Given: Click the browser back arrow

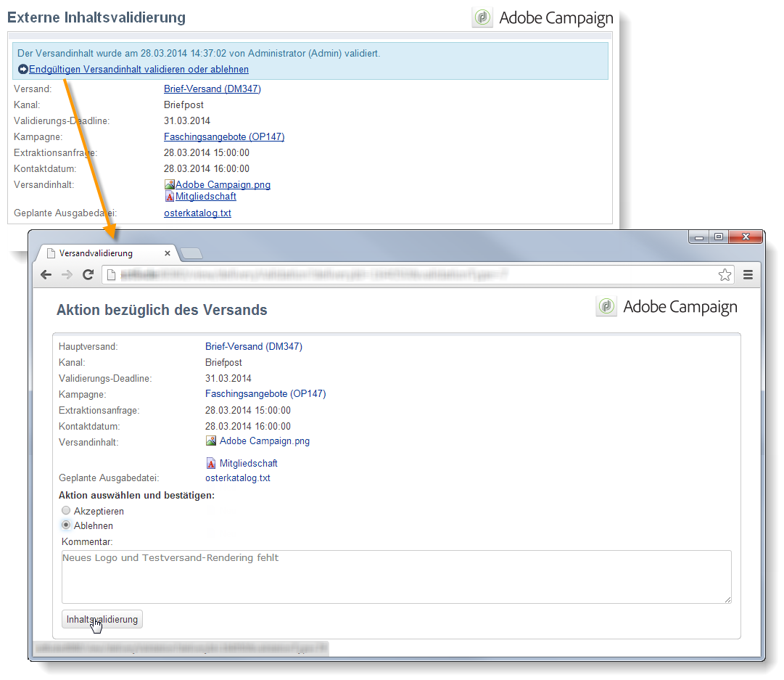Looking at the screenshot, I should click(46, 275).
